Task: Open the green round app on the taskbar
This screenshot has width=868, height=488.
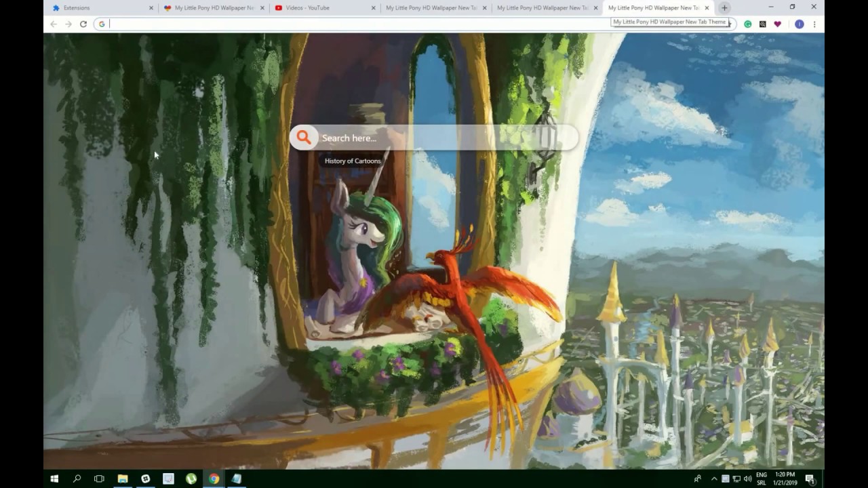Action: tap(191, 479)
